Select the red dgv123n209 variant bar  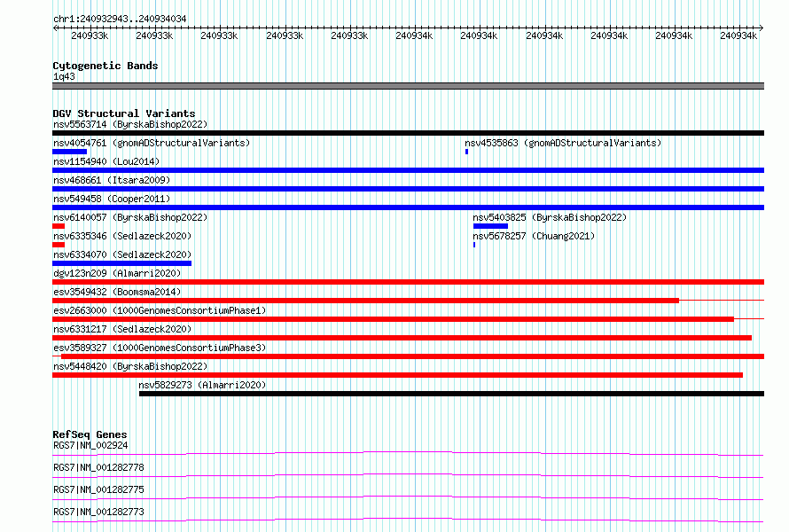click(x=408, y=282)
